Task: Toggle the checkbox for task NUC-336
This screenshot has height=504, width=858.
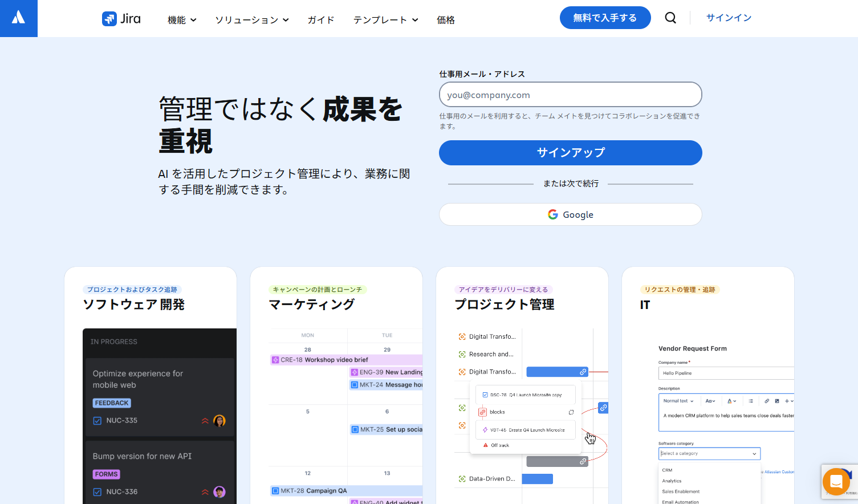Action: pos(97,491)
